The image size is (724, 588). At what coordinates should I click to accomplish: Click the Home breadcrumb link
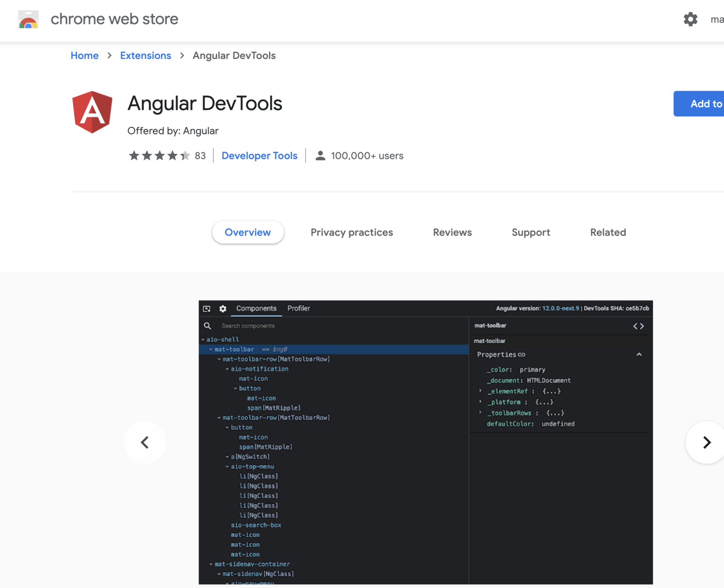pyautogui.click(x=84, y=56)
